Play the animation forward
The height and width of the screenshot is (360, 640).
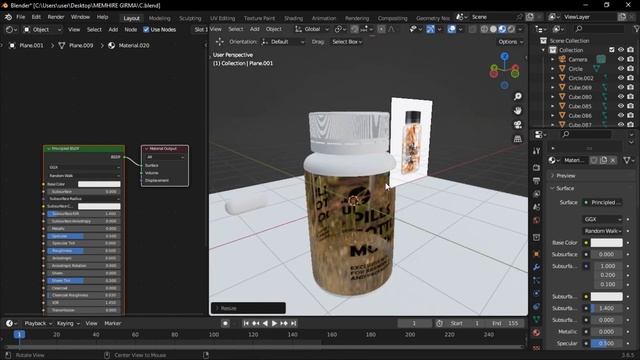click(x=274, y=323)
